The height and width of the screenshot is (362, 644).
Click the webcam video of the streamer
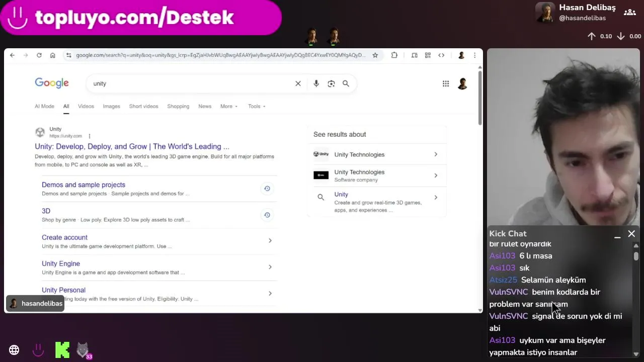(563, 137)
